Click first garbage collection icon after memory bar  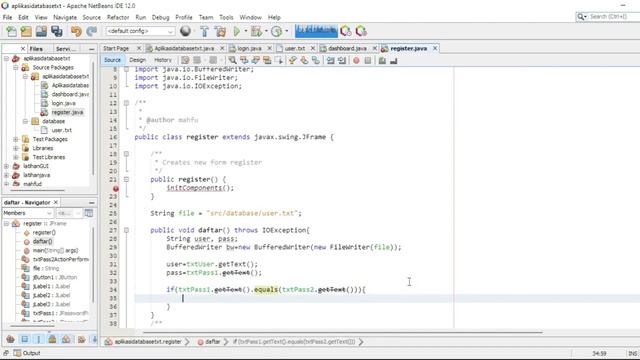346,31
